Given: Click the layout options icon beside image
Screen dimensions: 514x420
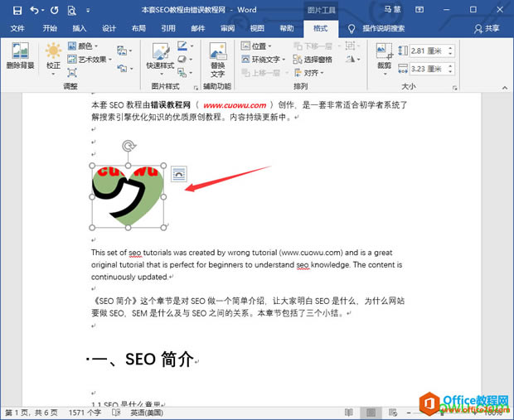Looking at the screenshot, I should coord(178,174).
